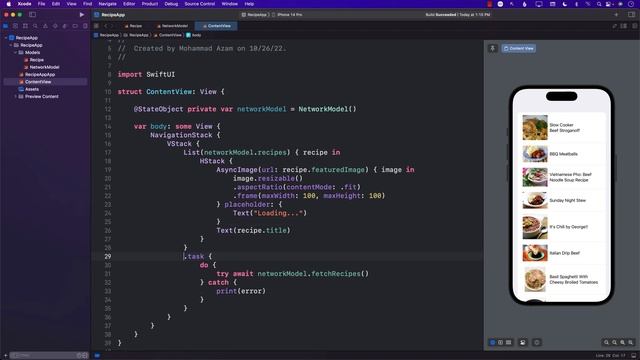Viewport: 640px width, 360px height.
Task: Select the ContentView editor tab
Action: coord(216,26)
